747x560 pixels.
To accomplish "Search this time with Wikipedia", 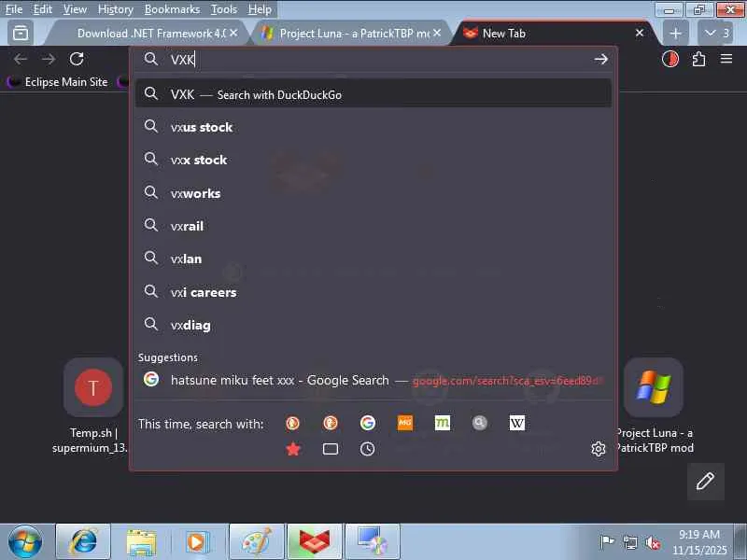I will [x=517, y=423].
